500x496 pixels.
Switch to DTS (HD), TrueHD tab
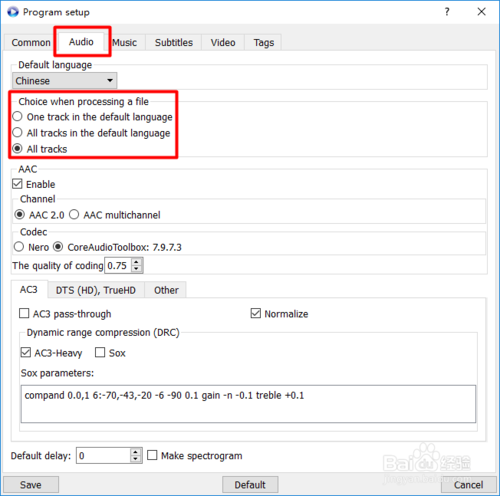coord(96,290)
